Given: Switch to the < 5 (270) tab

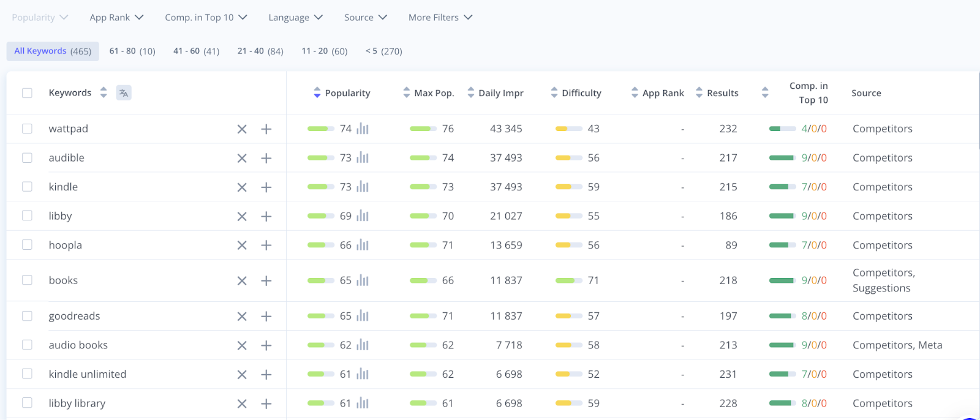Looking at the screenshot, I should point(384,51).
